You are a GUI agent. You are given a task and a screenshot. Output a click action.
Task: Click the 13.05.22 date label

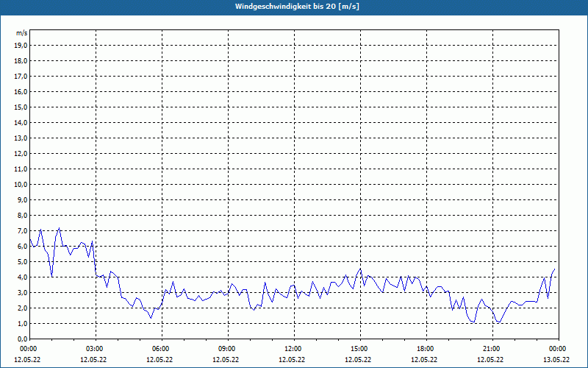point(556,360)
